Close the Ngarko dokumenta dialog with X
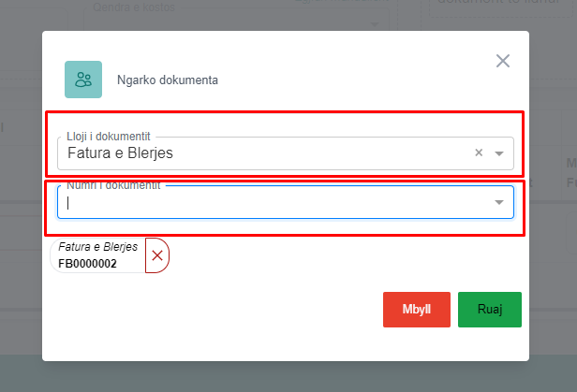This screenshot has height=392, width=577. (503, 61)
